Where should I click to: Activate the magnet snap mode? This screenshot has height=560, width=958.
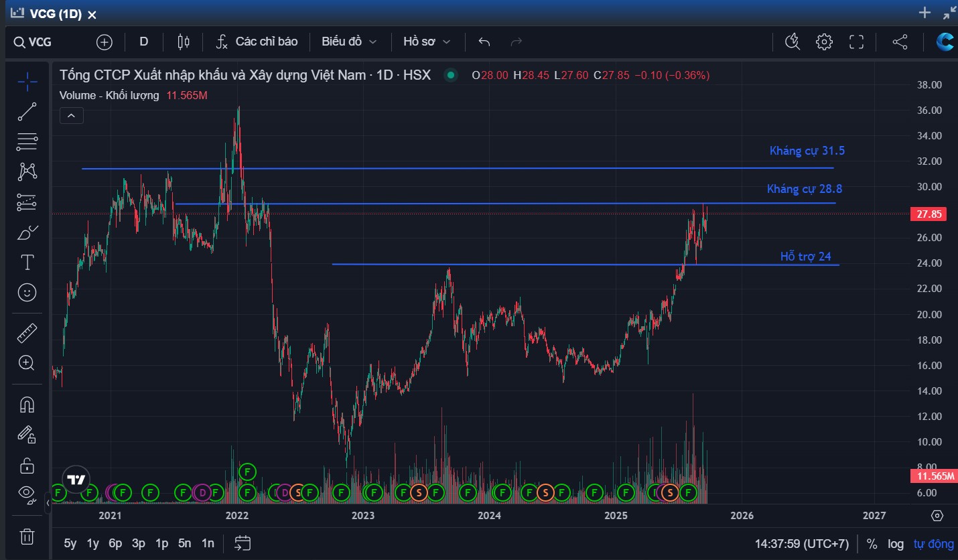click(27, 405)
